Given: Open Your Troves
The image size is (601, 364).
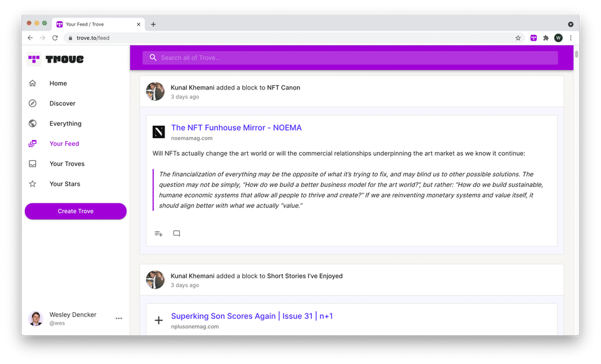Looking at the screenshot, I should tap(67, 163).
